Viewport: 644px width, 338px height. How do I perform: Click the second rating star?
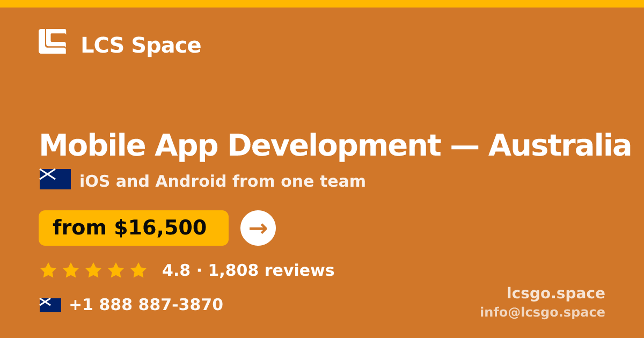coord(71,270)
